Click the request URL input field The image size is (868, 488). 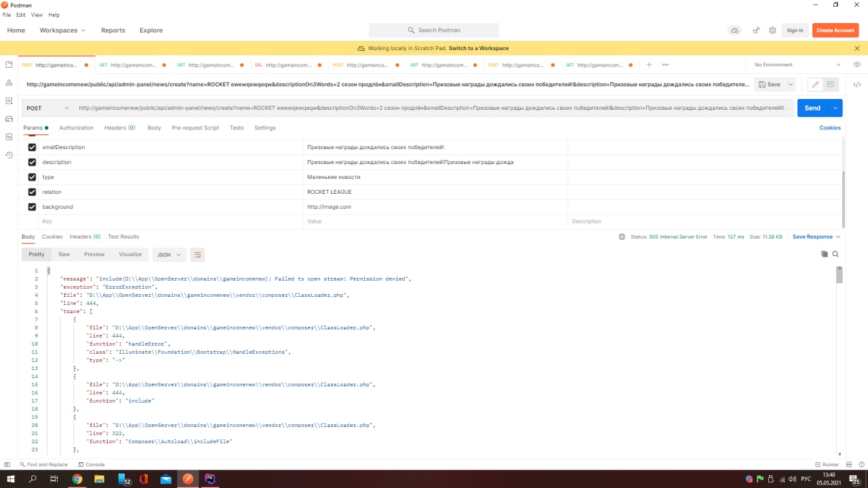434,108
